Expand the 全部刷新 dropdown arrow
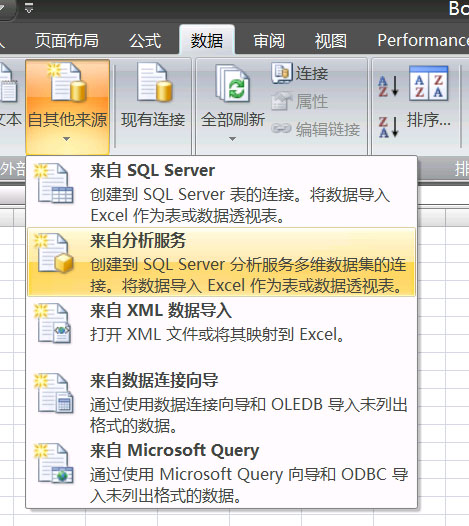This screenshot has width=469, height=526. 232,139
